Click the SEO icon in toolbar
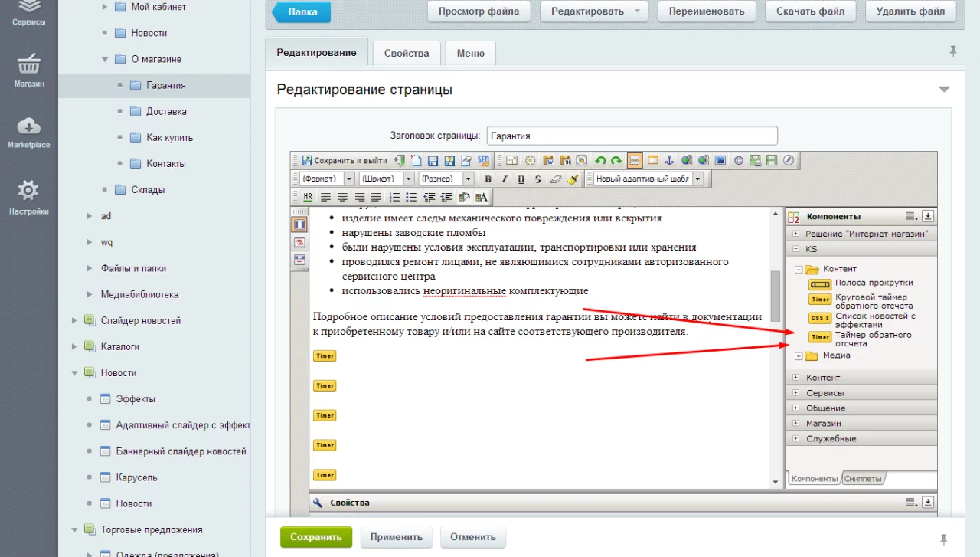This screenshot has height=557, width=980. (x=483, y=161)
